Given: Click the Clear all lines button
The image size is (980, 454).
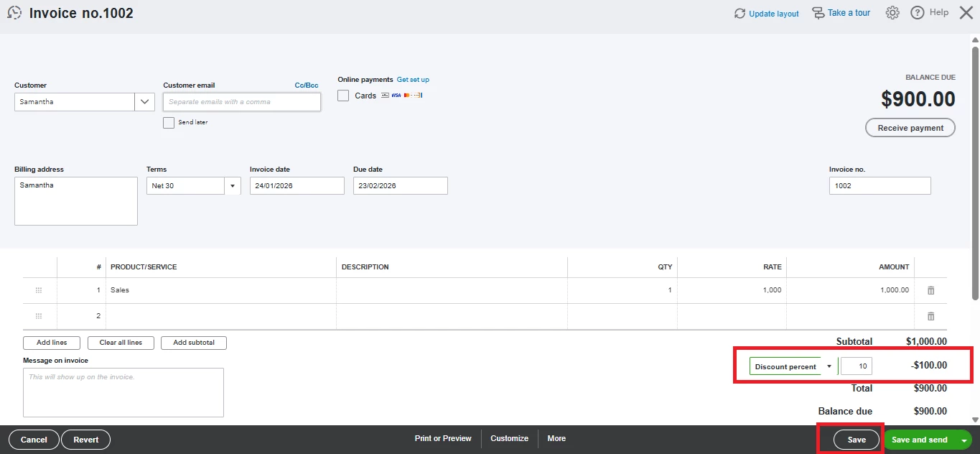Looking at the screenshot, I should click(x=121, y=343).
